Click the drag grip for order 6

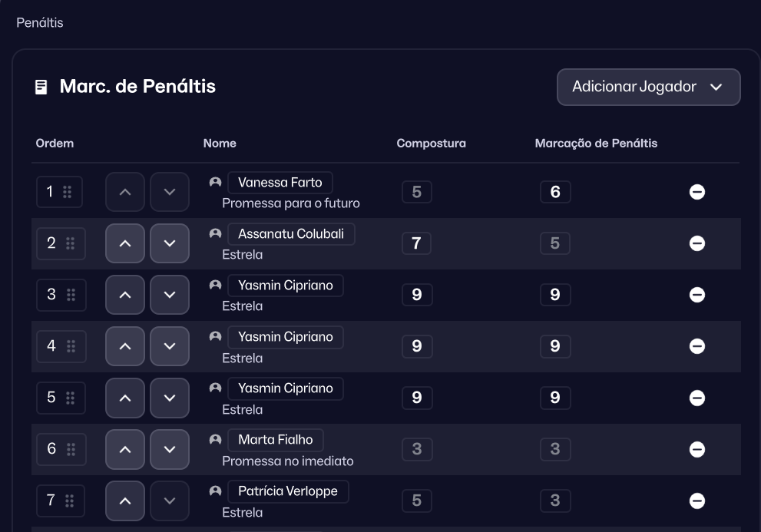(71, 450)
